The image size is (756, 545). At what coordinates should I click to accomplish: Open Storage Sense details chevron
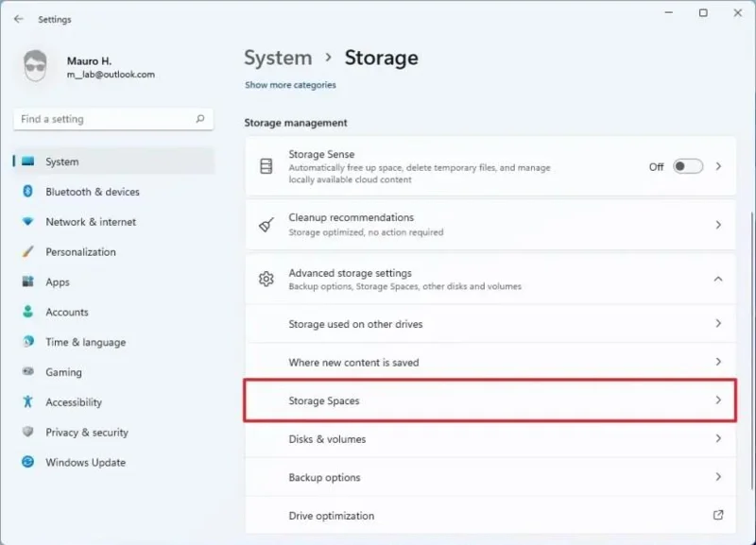(x=718, y=167)
